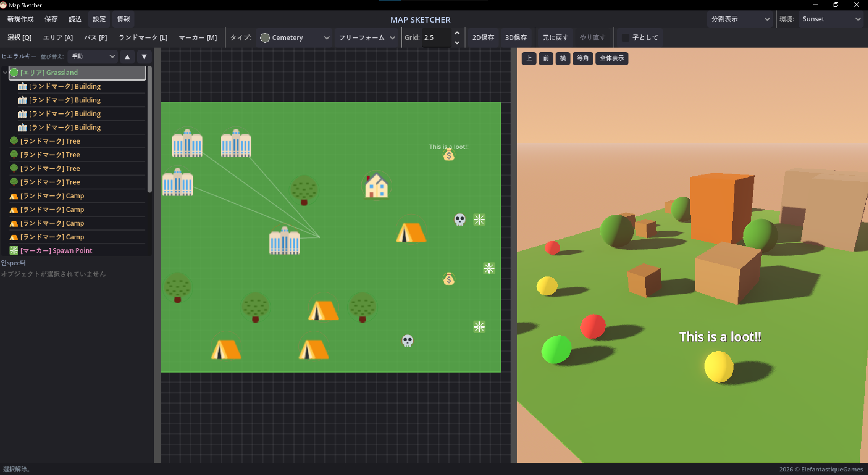Select the Grassland area green circle icon
868x475 pixels.
(14, 73)
